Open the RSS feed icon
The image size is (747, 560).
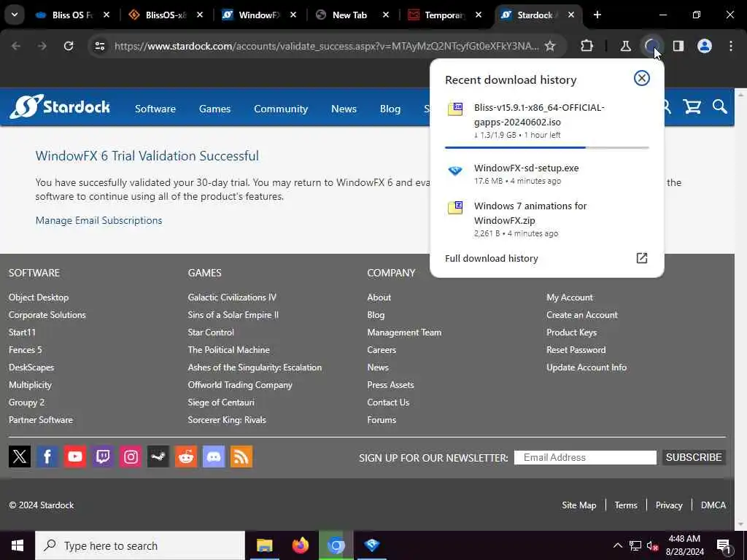point(241,456)
